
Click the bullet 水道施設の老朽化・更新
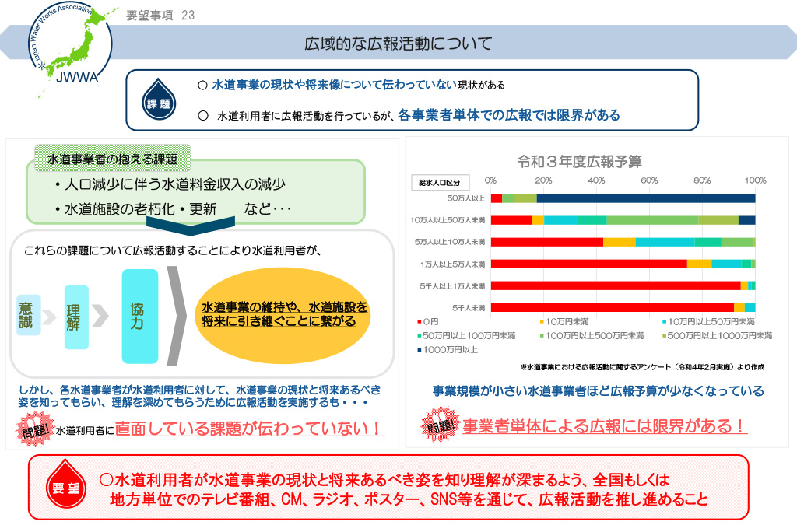click(135, 209)
